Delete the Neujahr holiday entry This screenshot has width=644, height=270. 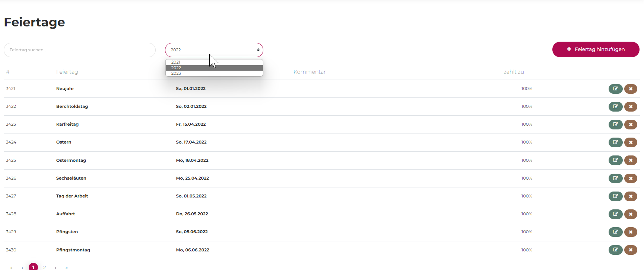click(631, 89)
